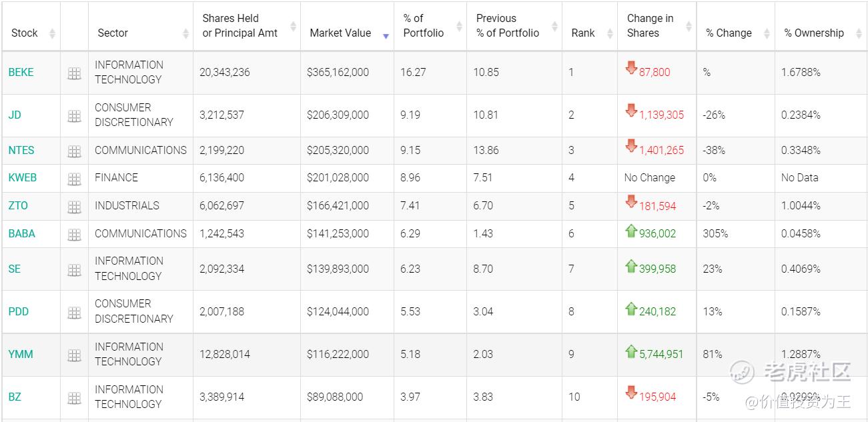This screenshot has width=868, height=422.
Task: Select ownership value 0.4069%
Action: 801,269
